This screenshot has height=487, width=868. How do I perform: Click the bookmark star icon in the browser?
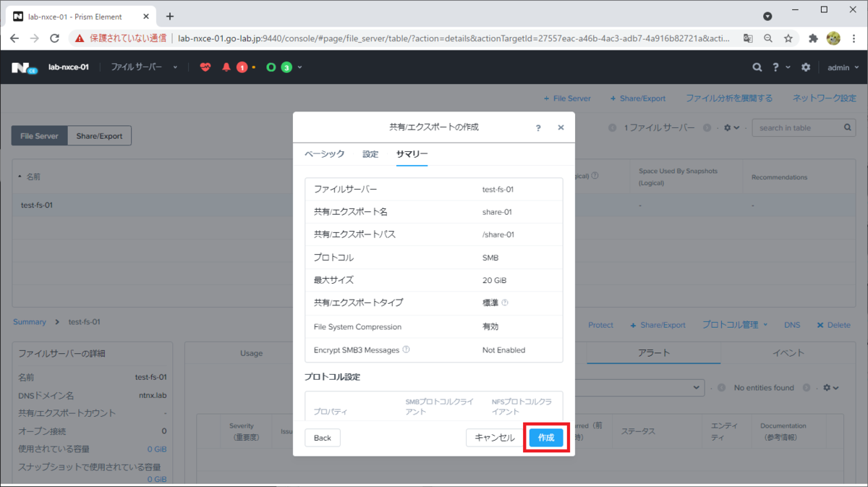(788, 38)
